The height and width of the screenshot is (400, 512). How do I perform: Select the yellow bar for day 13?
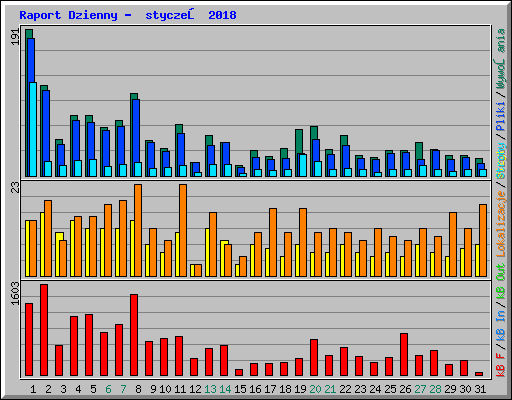click(207, 252)
